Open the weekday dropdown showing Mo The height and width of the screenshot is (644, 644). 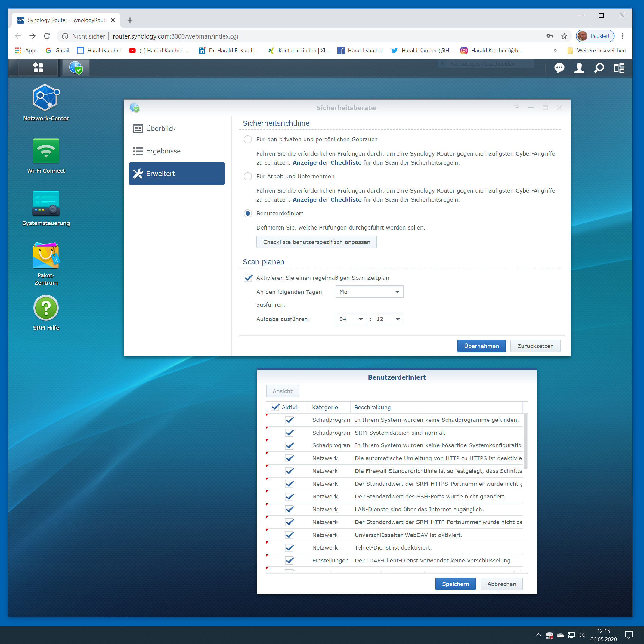pos(369,292)
